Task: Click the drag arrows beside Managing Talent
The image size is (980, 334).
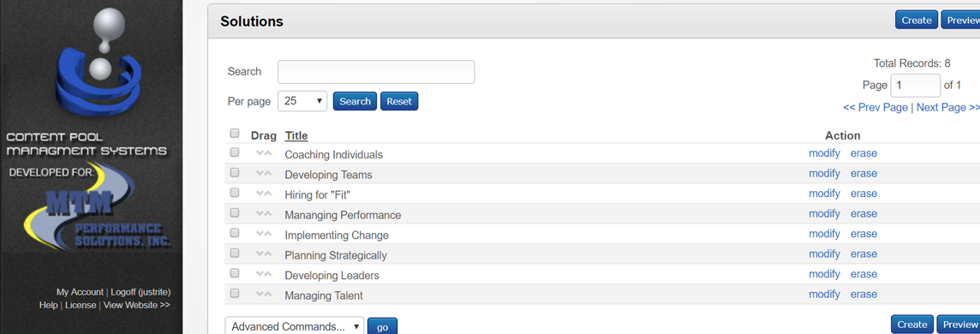Action: pos(264,294)
